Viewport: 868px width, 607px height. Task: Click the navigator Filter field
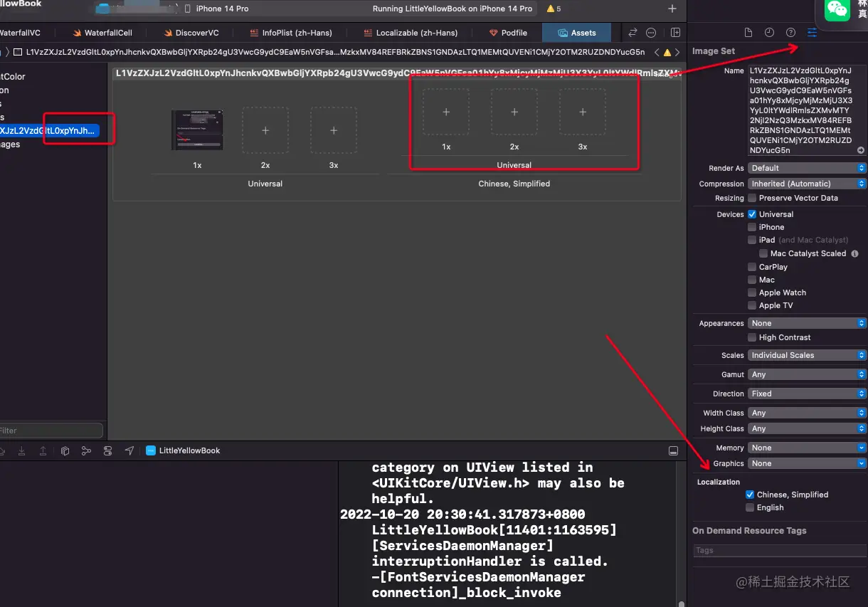[51, 431]
